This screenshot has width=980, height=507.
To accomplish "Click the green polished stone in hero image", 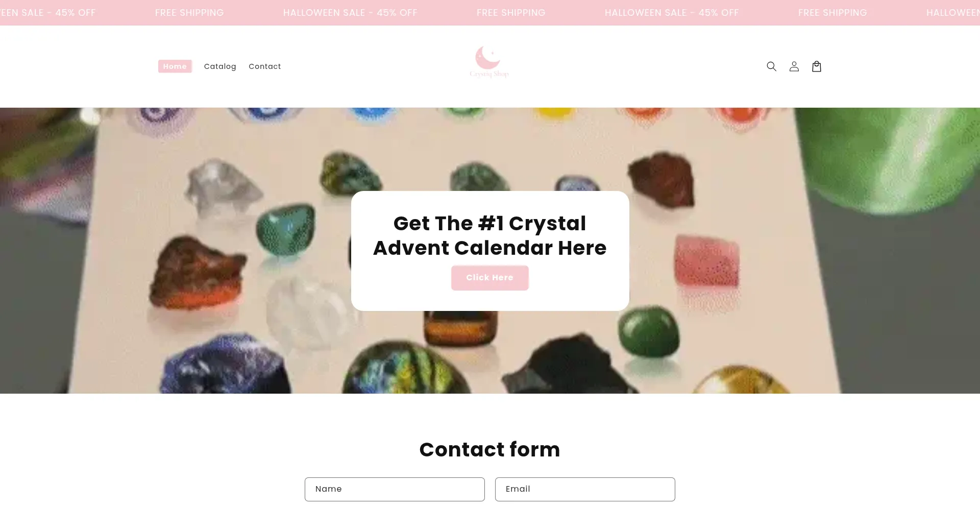I will [648, 332].
